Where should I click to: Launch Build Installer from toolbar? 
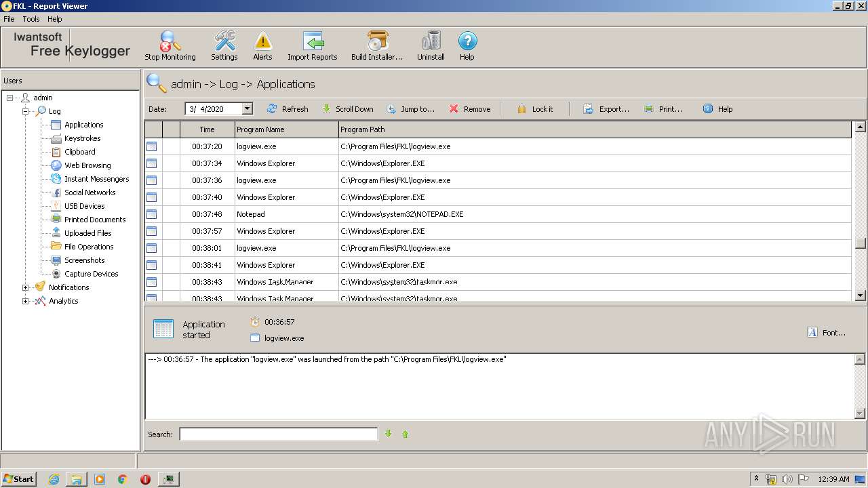(x=377, y=45)
